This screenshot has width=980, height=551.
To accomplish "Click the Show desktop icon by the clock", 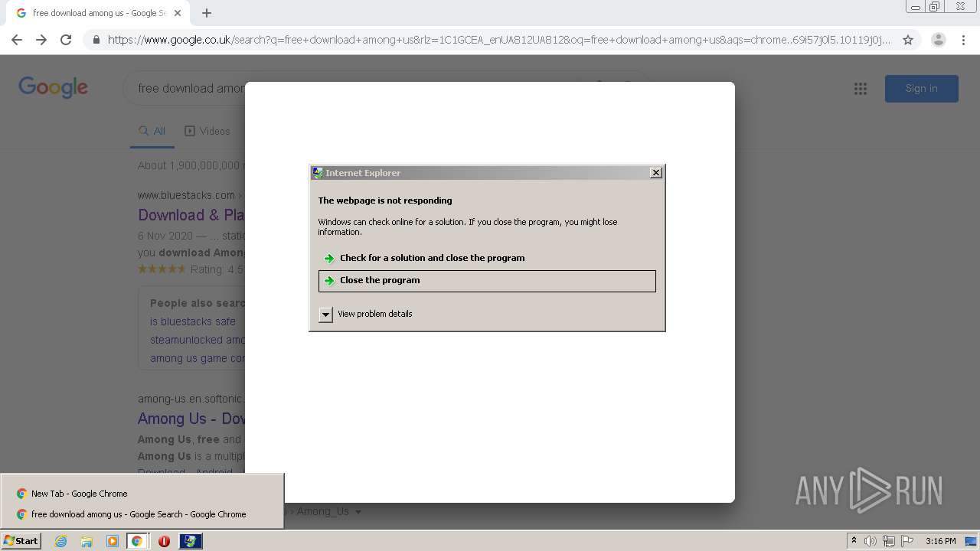I will 972,541.
